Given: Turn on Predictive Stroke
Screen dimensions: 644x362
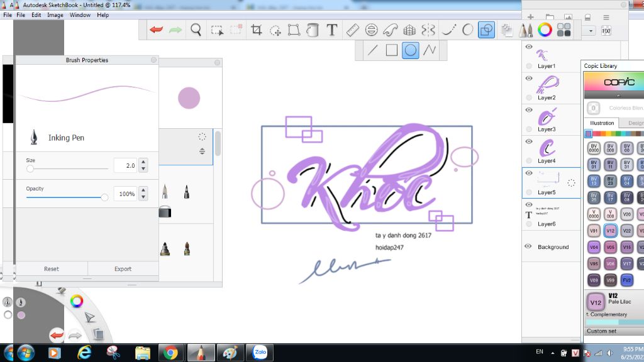Looking at the screenshot, I should click(467, 30).
